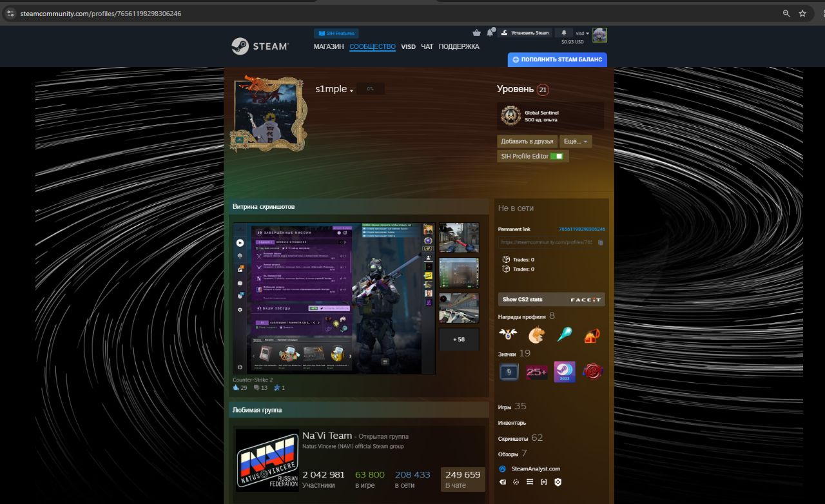Image resolution: width=825 pixels, height=504 pixels.
Task: Click the browser address bar URL
Action: (100, 14)
